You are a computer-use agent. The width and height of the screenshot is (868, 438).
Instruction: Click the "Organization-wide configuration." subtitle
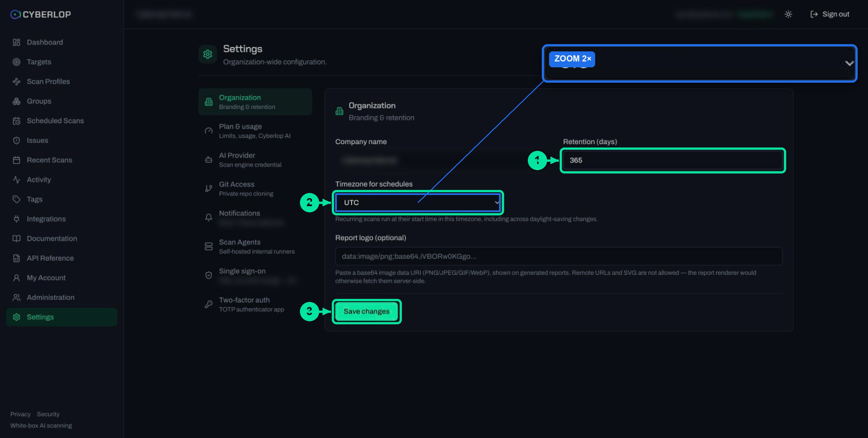click(x=275, y=62)
